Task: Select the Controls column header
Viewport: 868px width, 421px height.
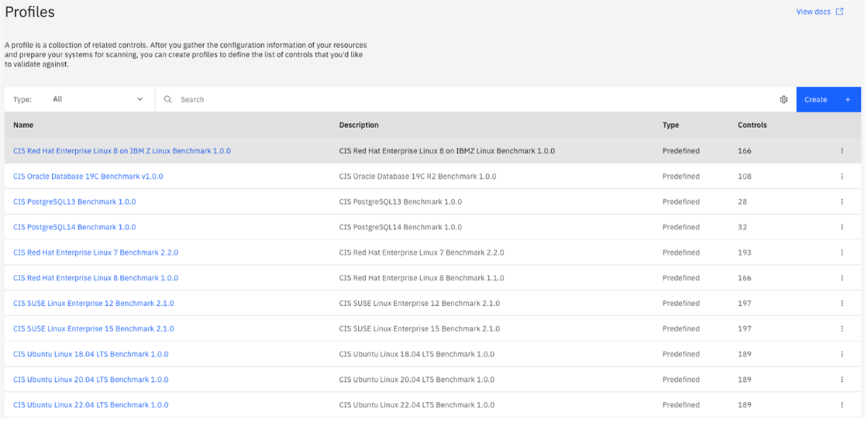Action: [752, 124]
